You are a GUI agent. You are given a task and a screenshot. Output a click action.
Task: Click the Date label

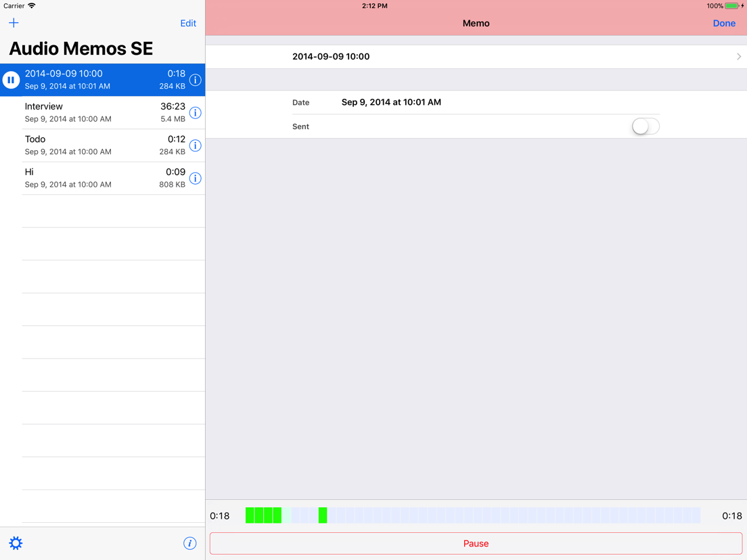point(300,102)
